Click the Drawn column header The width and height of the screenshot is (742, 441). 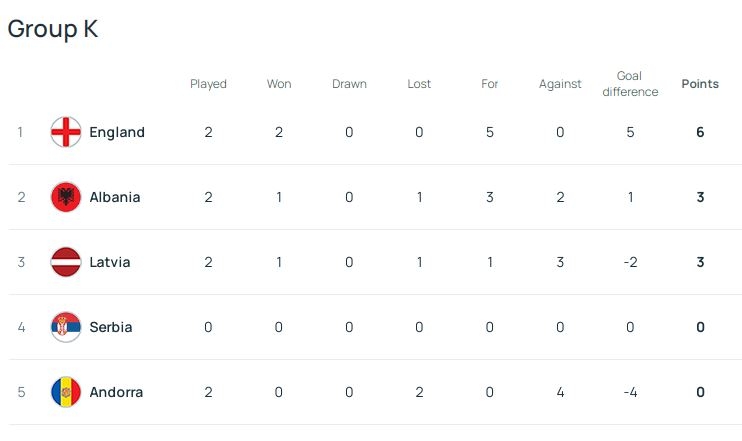[349, 84]
